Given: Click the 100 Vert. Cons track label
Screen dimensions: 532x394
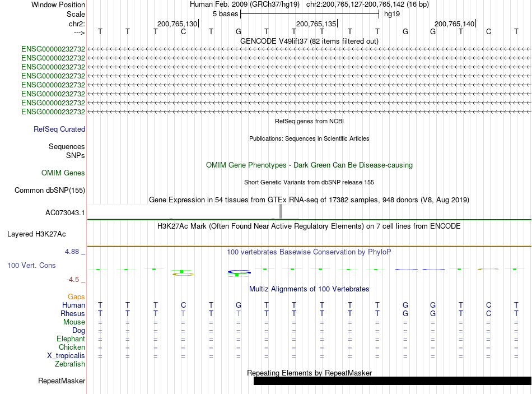Looking at the screenshot, I should tap(31, 265).
